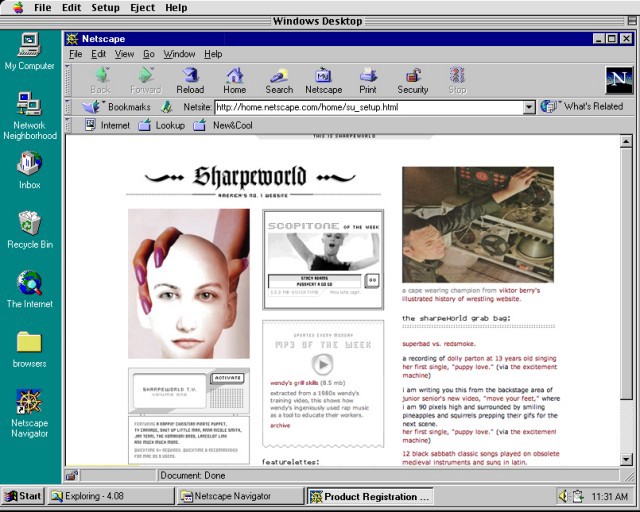
Task: Click the wrestling champion photo
Action: click(478, 225)
